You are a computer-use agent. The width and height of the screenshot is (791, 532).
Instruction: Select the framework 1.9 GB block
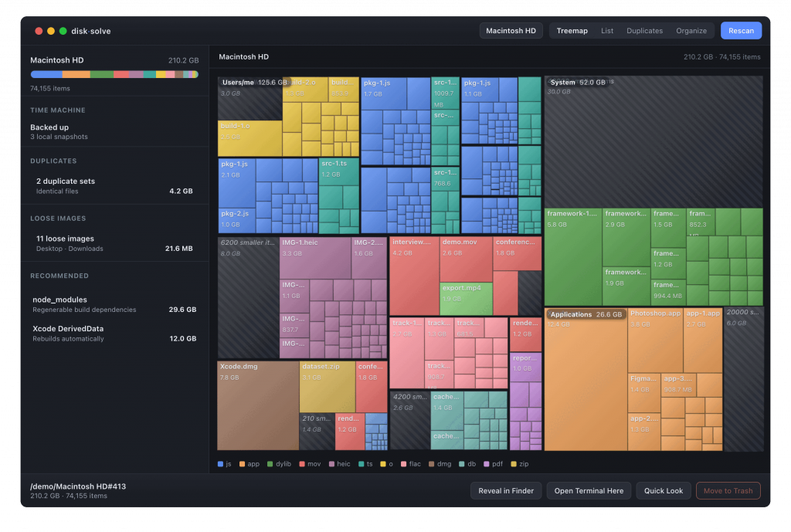click(x=626, y=286)
